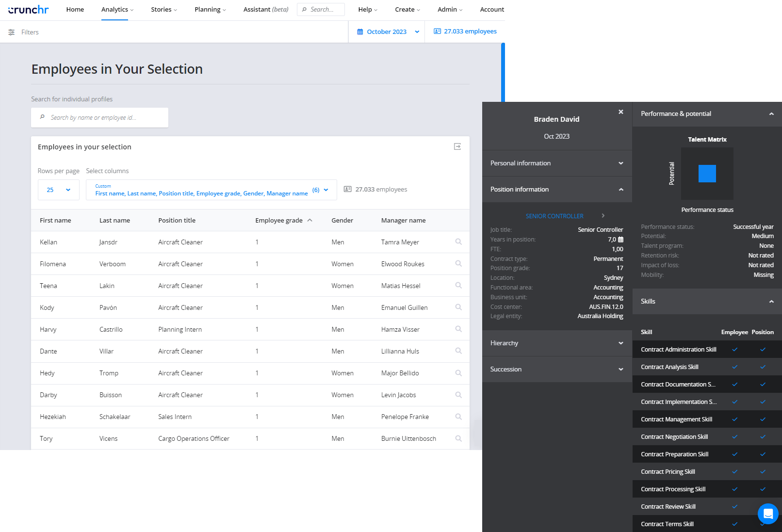The height and width of the screenshot is (532, 782).
Task: Open Assistant (beta)
Action: tap(266, 10)
